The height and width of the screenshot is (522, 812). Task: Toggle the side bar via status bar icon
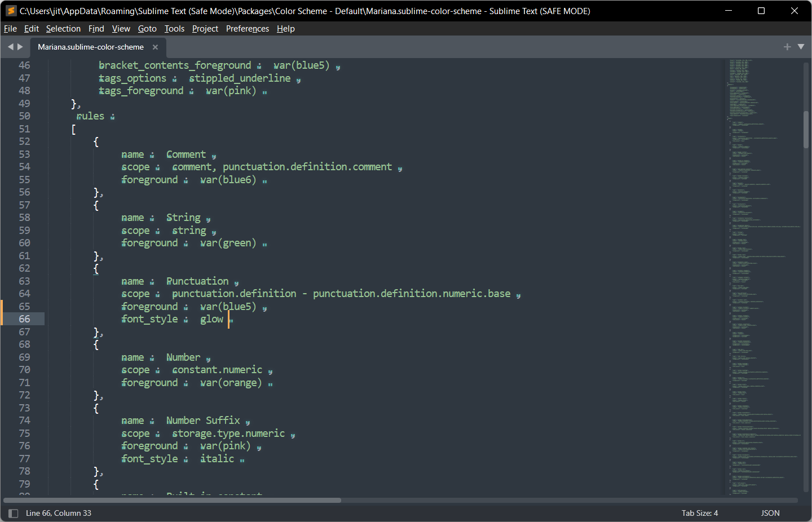13,513
